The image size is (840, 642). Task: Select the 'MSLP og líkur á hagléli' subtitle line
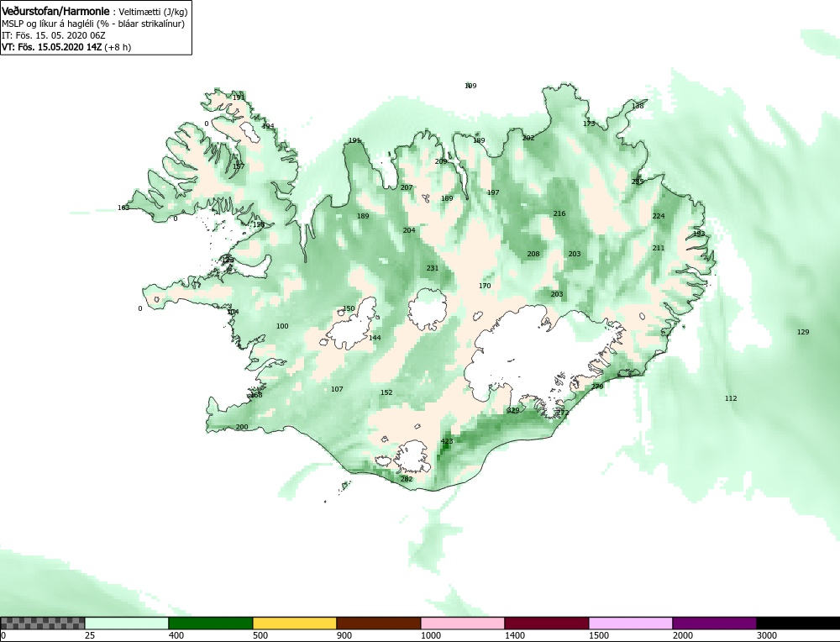pos(93,24)
